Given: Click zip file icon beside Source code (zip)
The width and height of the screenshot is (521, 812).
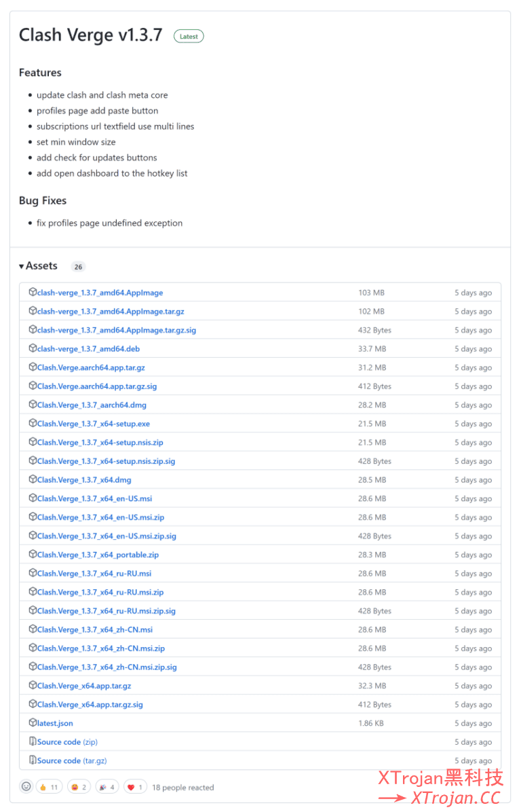Looking at the screenshot, I should click(33, 742).
